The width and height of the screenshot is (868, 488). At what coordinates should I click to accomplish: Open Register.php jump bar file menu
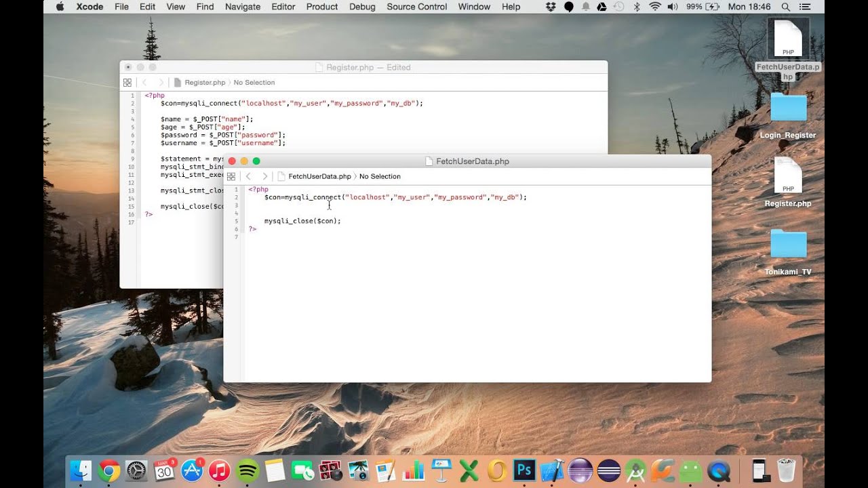tap(199, 83)
